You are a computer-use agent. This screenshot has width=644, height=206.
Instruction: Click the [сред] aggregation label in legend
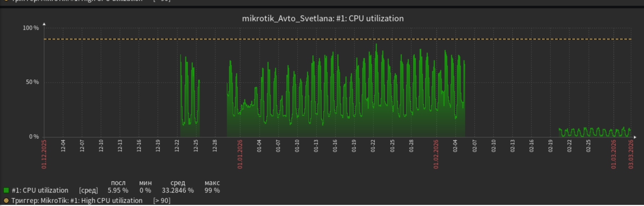[88, 190]
